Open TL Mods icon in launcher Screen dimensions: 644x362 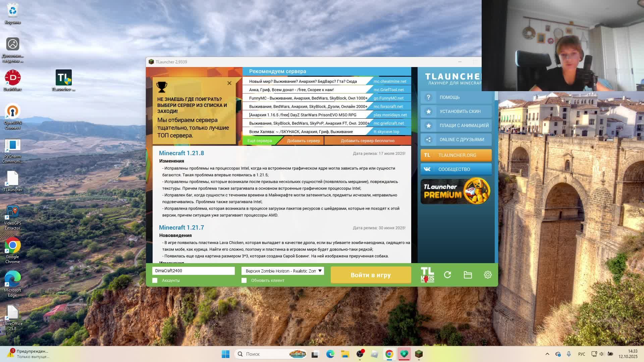point(427,275)
